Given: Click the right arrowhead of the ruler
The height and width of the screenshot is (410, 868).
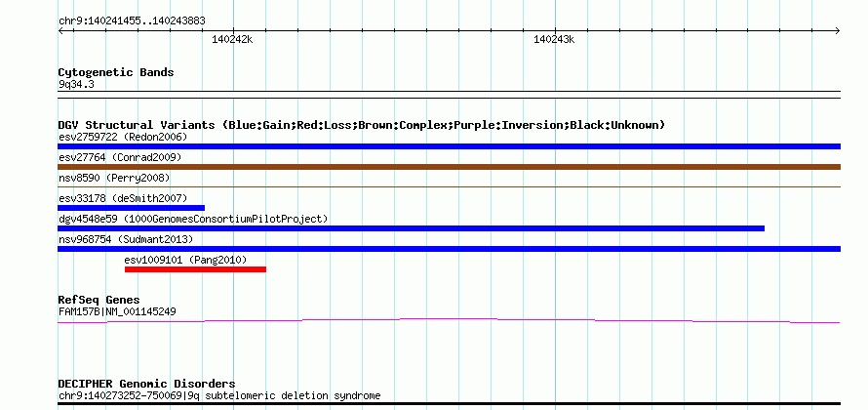Looking at the screenshot, I should coord(838,31).
